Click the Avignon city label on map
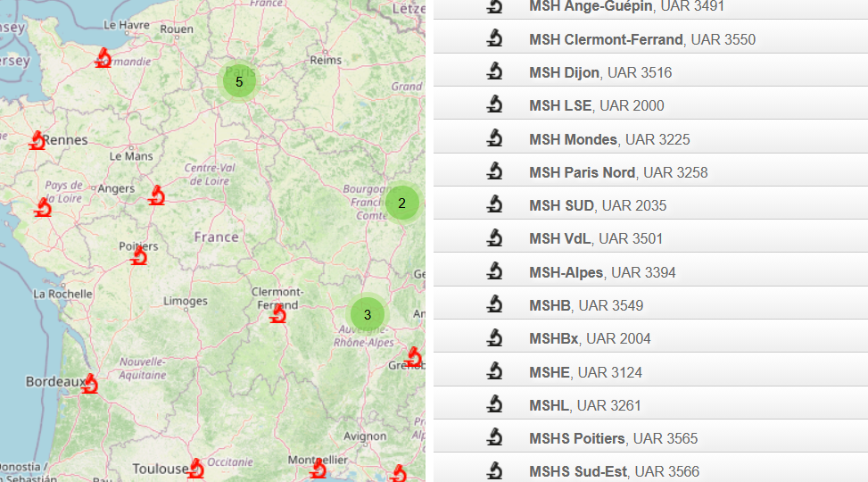This screenshot has height=482, width=868. [x=365, y=436]
